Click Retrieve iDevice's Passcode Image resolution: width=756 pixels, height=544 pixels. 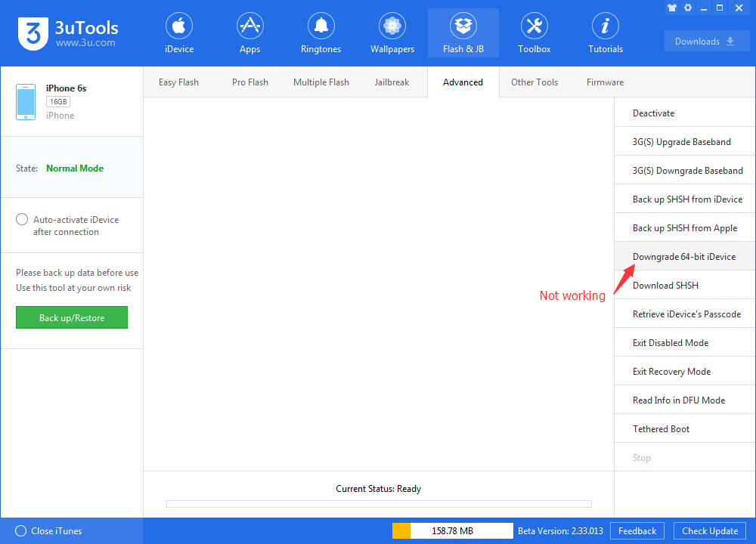685,314
